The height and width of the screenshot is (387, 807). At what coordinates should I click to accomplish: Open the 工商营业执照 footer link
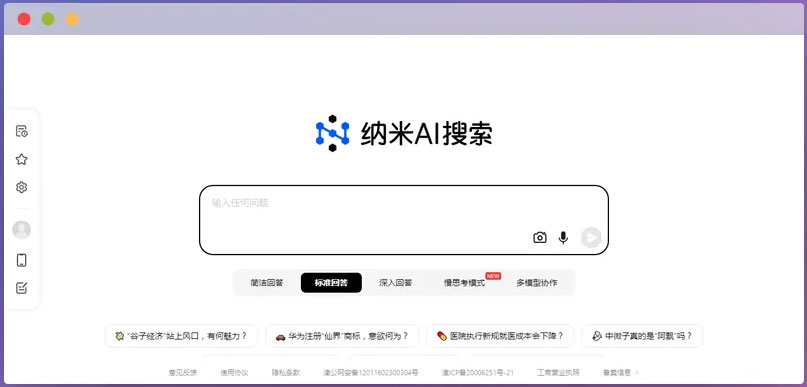click(x=558, y=373)
